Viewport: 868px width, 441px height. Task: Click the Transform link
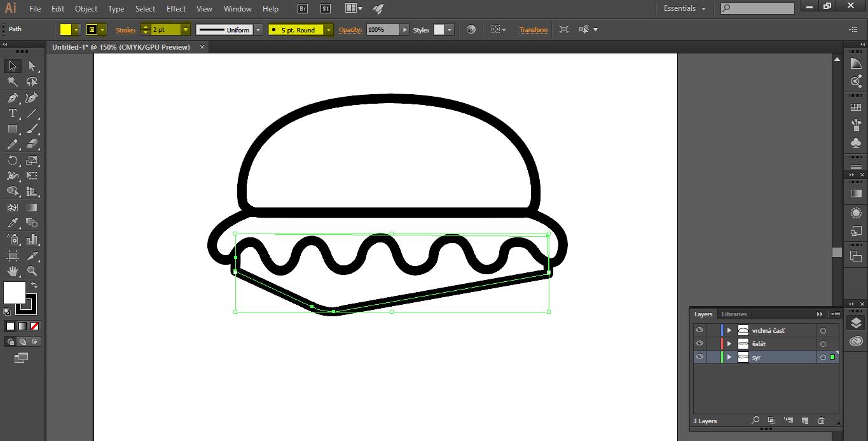533,30
